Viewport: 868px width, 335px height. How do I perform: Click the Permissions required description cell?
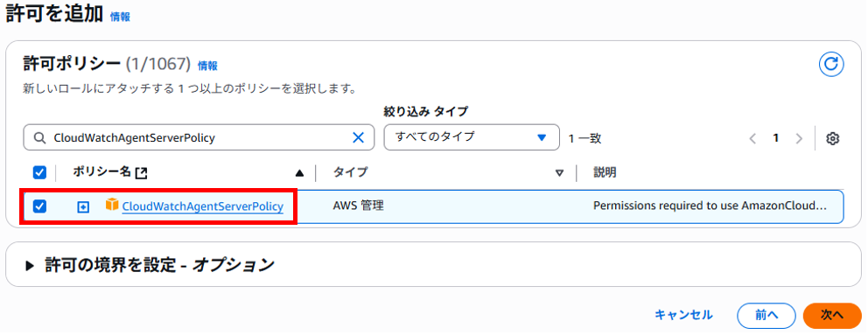pos(710,206)
